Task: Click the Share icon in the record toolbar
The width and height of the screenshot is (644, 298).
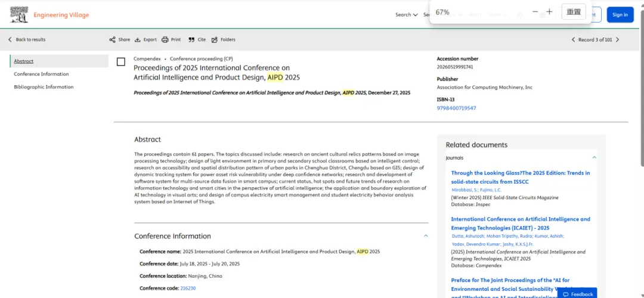Action: [112, 40]
